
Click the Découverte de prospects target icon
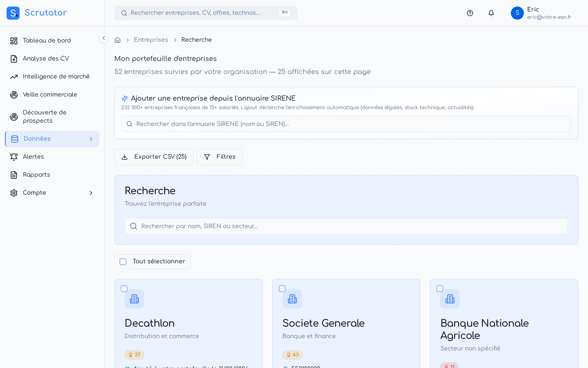(14, 117)
